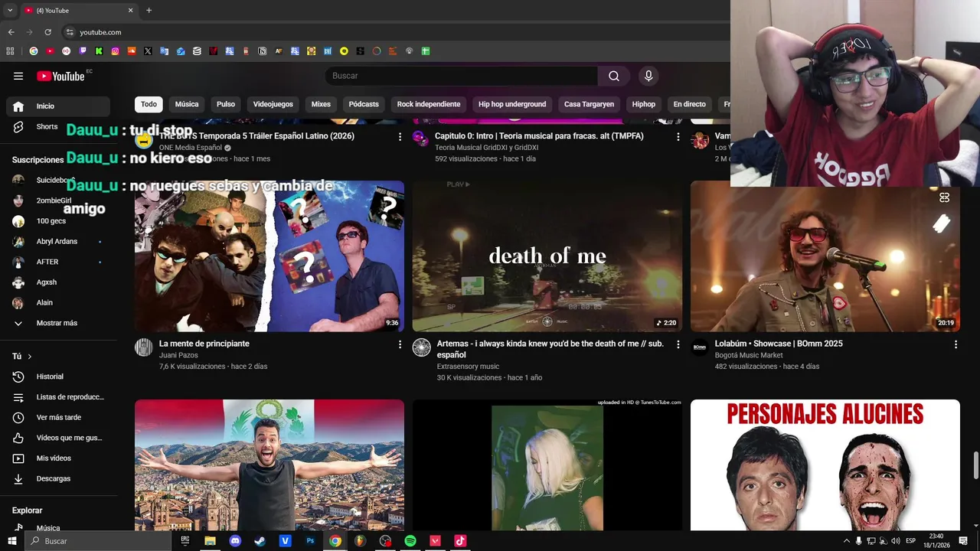Open more options for Teoria musical video
This screenshot has width=980, height=551.
[x=678, y=136]
